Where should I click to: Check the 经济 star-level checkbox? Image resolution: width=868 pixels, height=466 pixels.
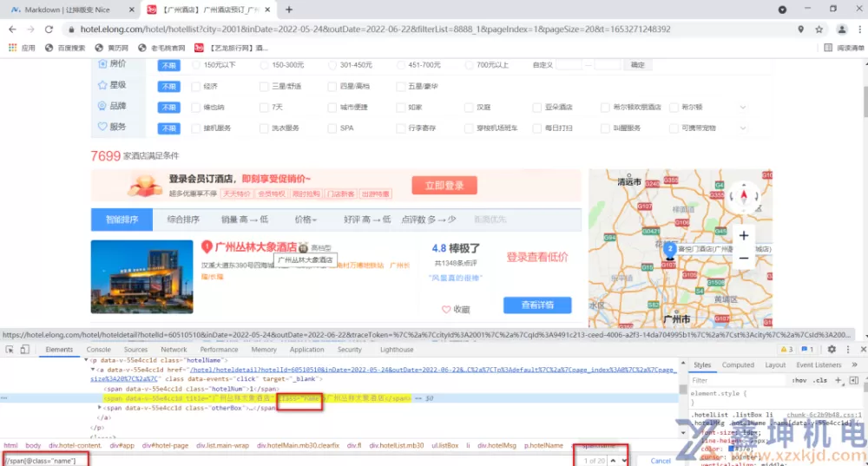[195, 86]
